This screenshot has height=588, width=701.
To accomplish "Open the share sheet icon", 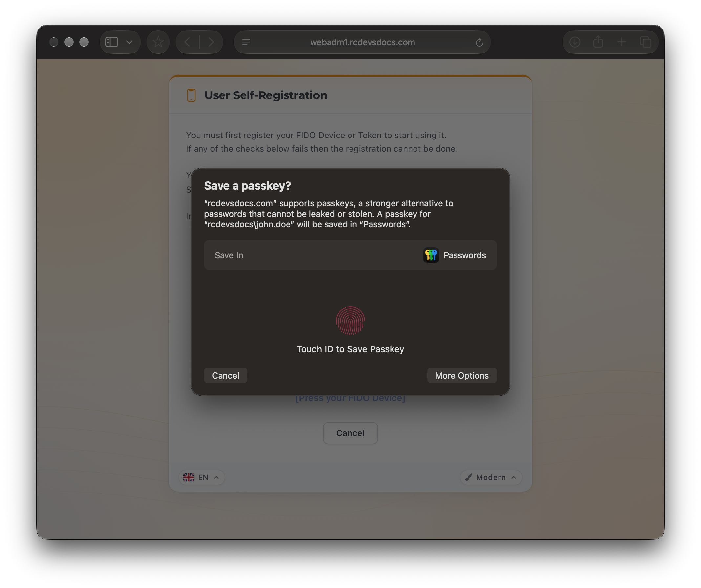I will pyautogui.click(x=598, y=42).
